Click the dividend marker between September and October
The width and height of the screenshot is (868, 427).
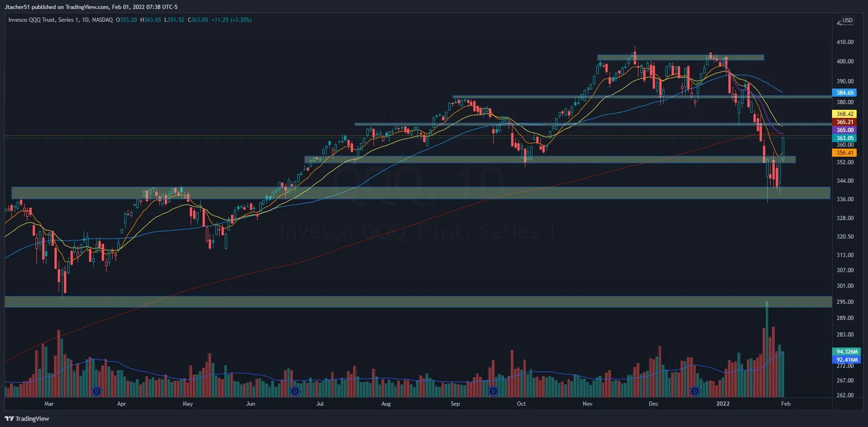coord(493,391)
